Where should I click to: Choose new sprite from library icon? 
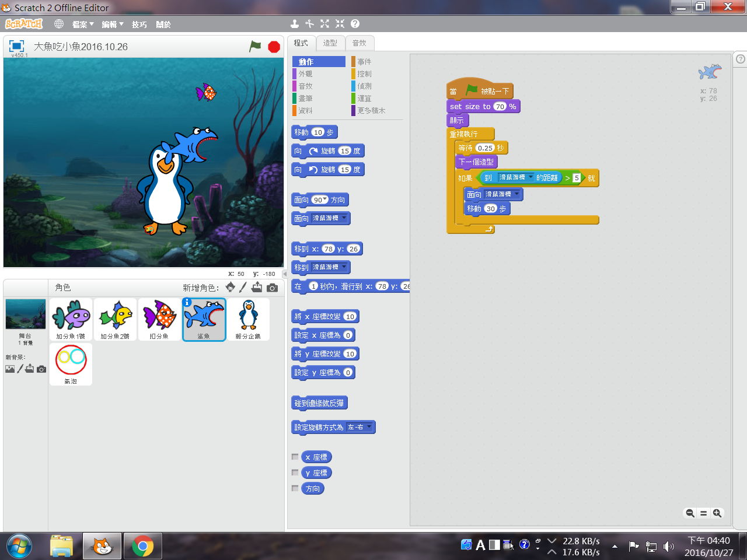[x=231, y=287]
